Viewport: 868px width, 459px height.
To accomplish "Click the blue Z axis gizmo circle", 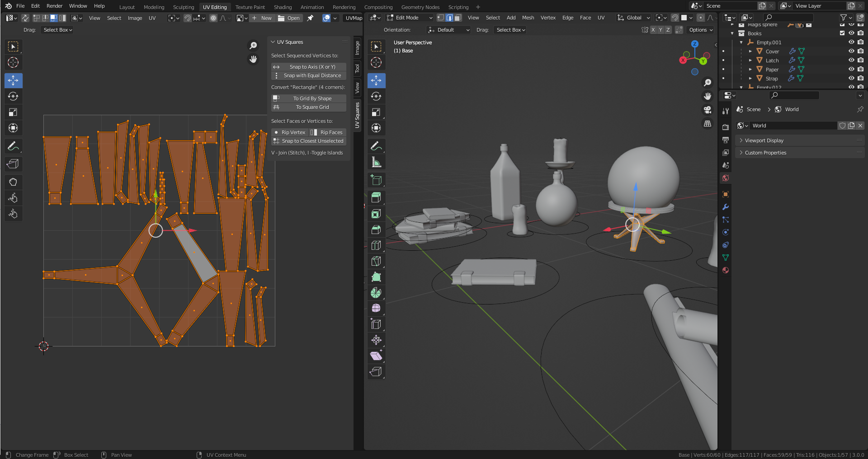I will click(x=695, y=44).
